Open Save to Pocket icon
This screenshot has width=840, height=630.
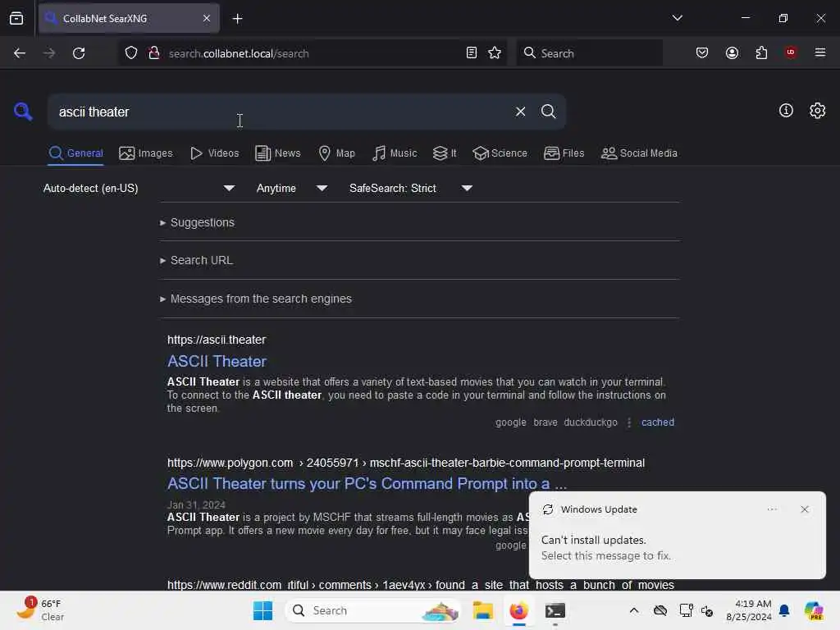[702, 52]
